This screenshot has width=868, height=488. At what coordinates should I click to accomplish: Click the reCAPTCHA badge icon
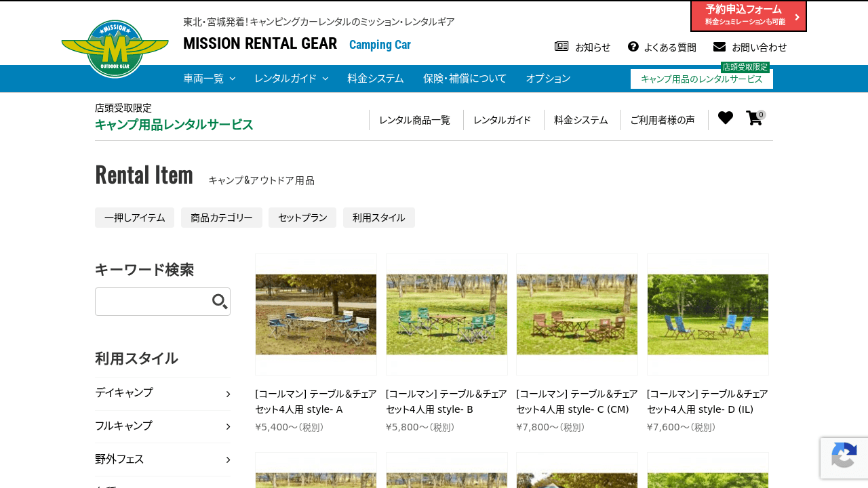click(x=844, y=457)
